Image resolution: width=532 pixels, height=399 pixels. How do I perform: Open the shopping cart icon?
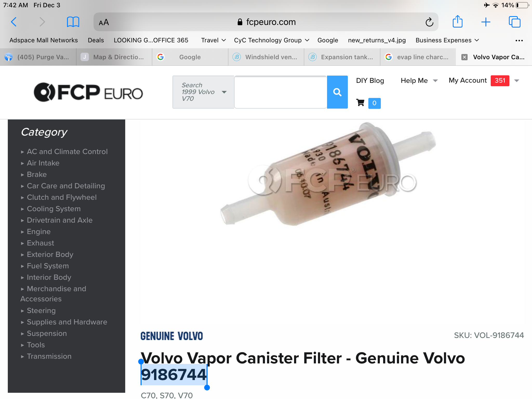tap(360, 103)
